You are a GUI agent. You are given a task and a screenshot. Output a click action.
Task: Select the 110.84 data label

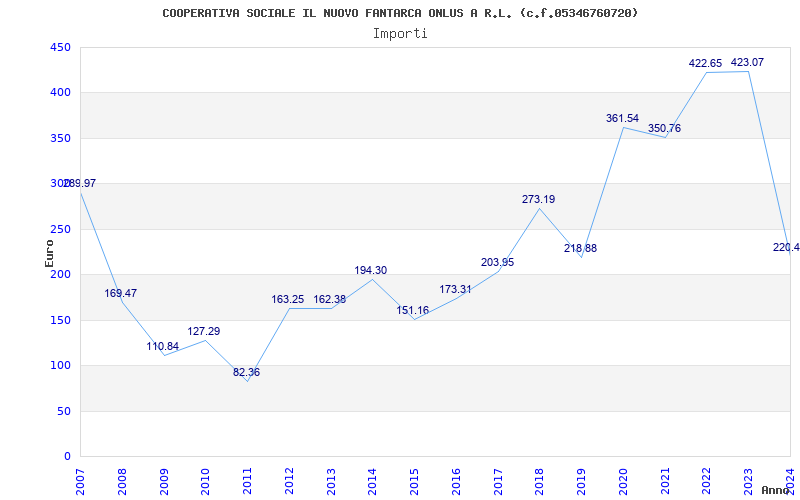click(x=163, y=346)
